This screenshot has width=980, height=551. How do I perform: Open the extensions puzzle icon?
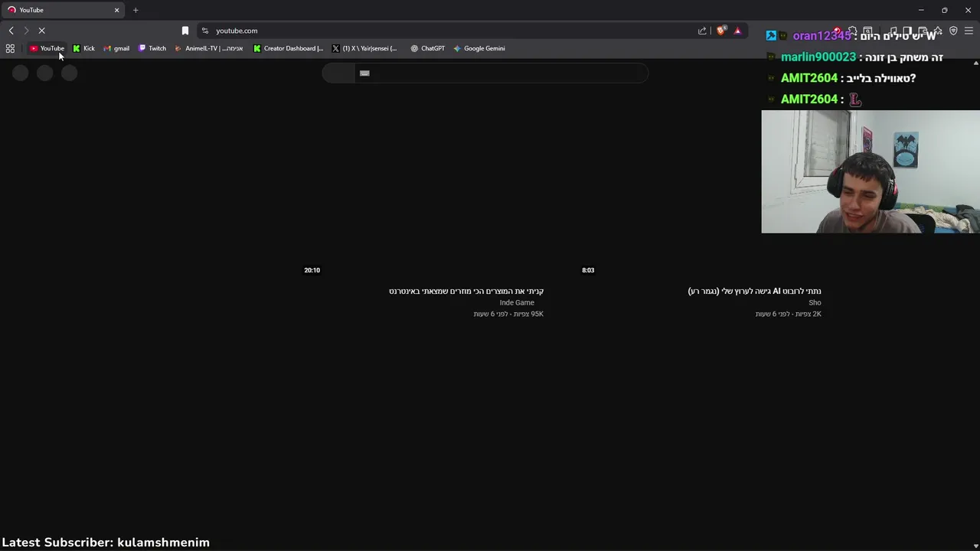[x=852, y=31]
